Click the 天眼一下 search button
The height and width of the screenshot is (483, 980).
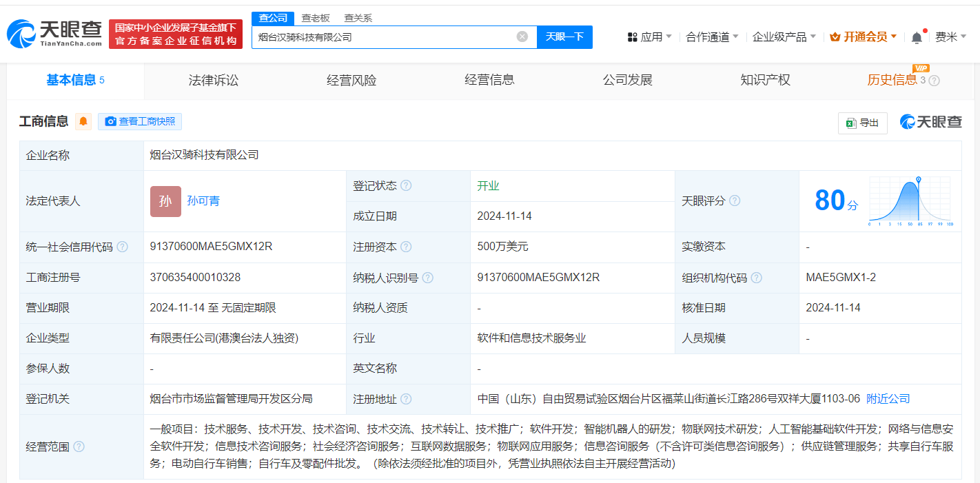coord(564,37)
